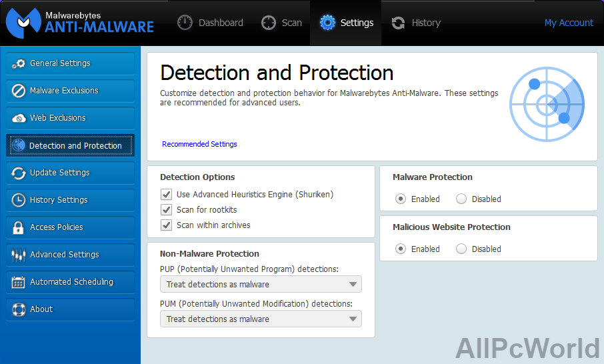Open Malware Exclusions section
The image size is (604, 364).
[71, 91]
